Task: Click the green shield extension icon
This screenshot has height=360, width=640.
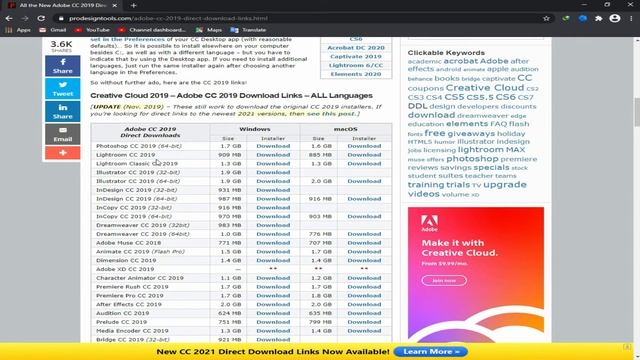Action: coord(566,18)
